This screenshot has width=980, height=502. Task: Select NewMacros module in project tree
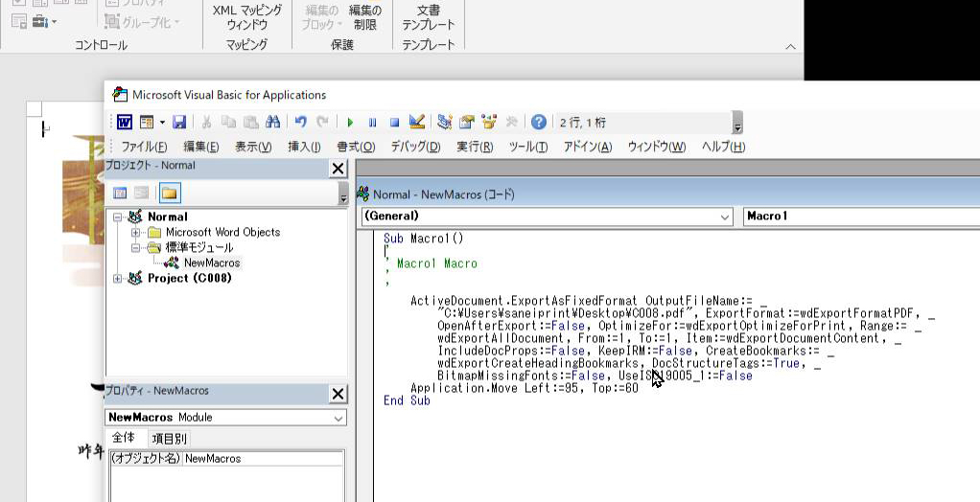coord(211,262)
